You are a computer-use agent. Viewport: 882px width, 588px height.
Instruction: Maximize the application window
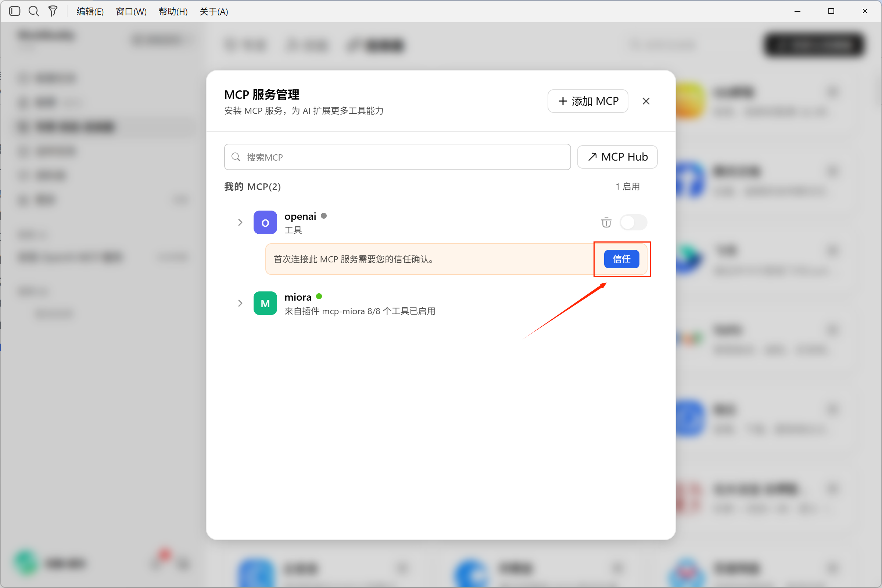[x=831, y=11]
